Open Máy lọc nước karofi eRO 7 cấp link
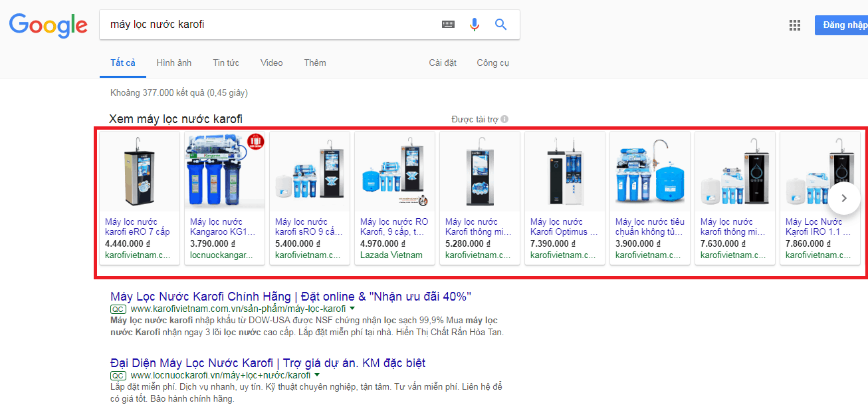The image size is (868, 411). point(138,227)
